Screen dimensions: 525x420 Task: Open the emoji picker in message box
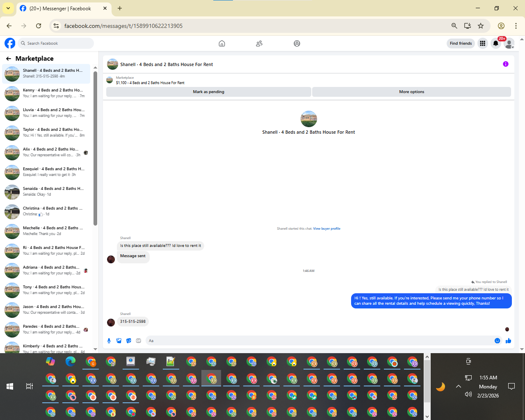pyautogui.click(x=498, y=341)
